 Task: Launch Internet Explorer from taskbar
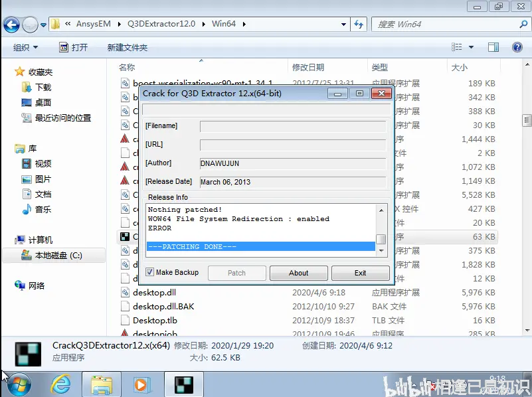(x=60, y=384)
